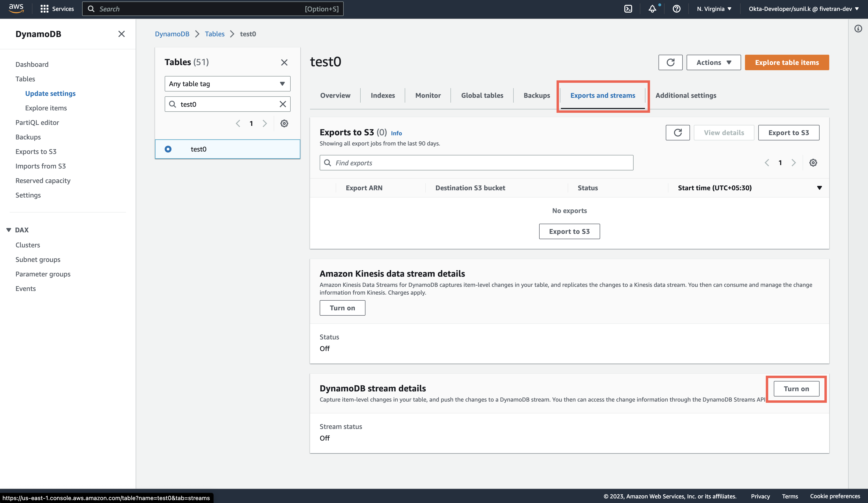Turn on Amazon Kinesis data stream
This screenshot has width=868, height=503.
point(342,308)
